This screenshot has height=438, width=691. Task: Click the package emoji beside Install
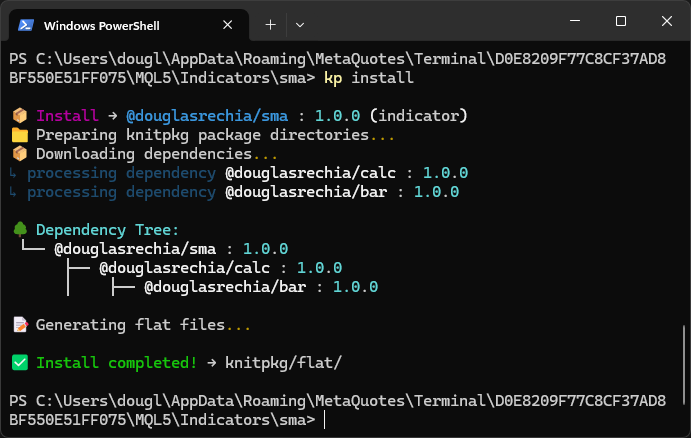(x=18, y=116)
